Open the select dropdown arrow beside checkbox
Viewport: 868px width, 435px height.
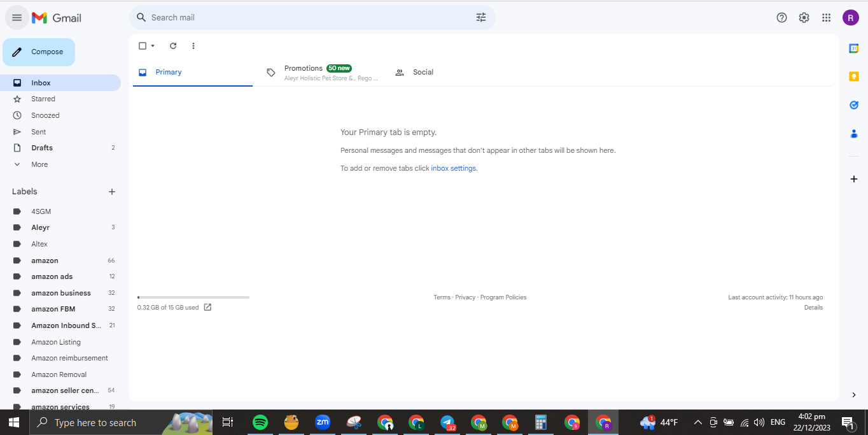pos(153,46)
